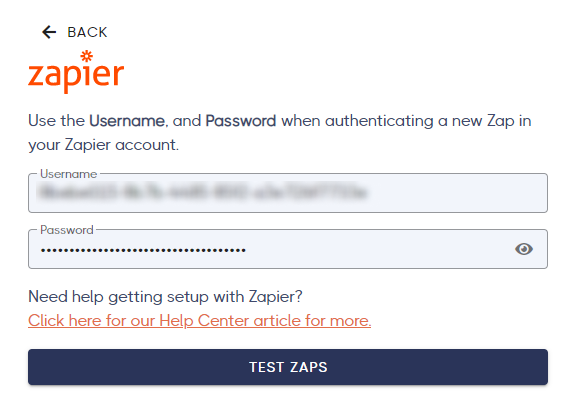This screenshot has height=414, width=567.
Task: Click the left-pointing back arrow icon
Action: pos(49,32)
